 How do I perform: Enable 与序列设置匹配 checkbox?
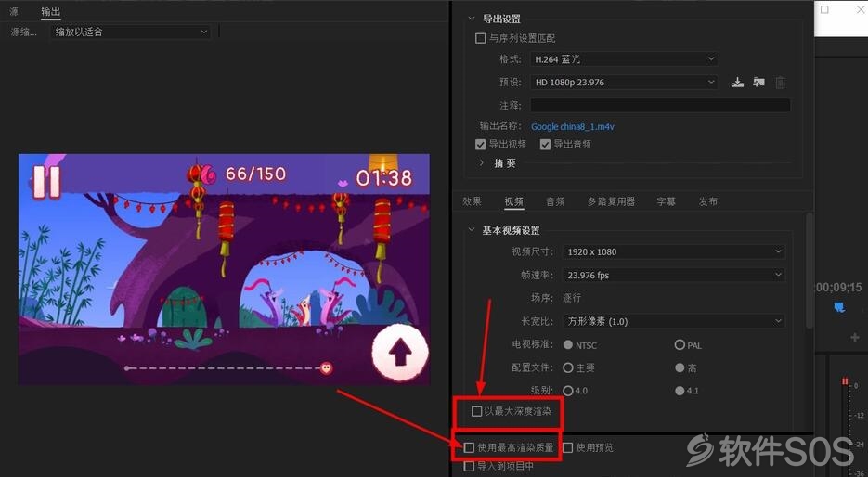[x=481, y=38]
